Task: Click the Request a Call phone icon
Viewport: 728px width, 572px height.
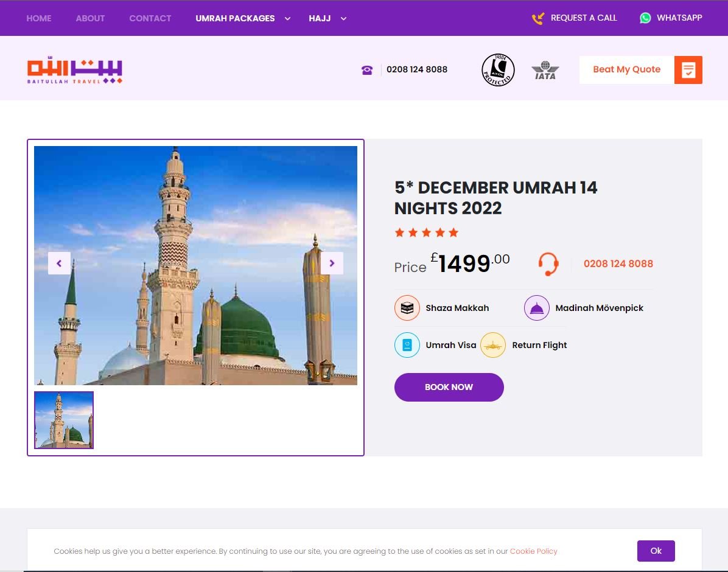Action: click(x=537, y=18)
